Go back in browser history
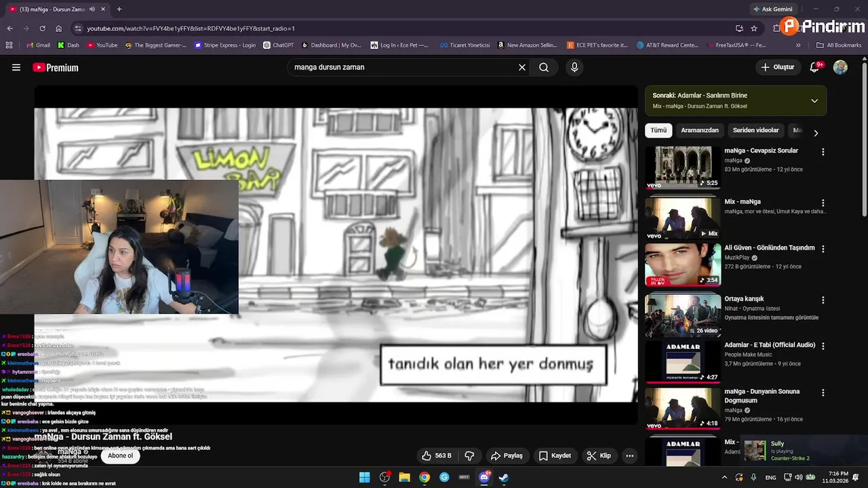The height and width of the screenshot is (488, 868). click(9, 28)
